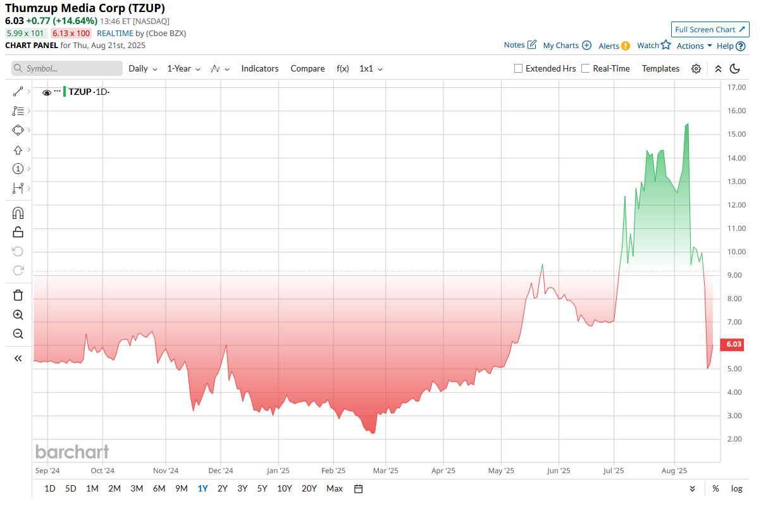
Task: Switch to dark mode with moon icon
Action: (735, 68)
